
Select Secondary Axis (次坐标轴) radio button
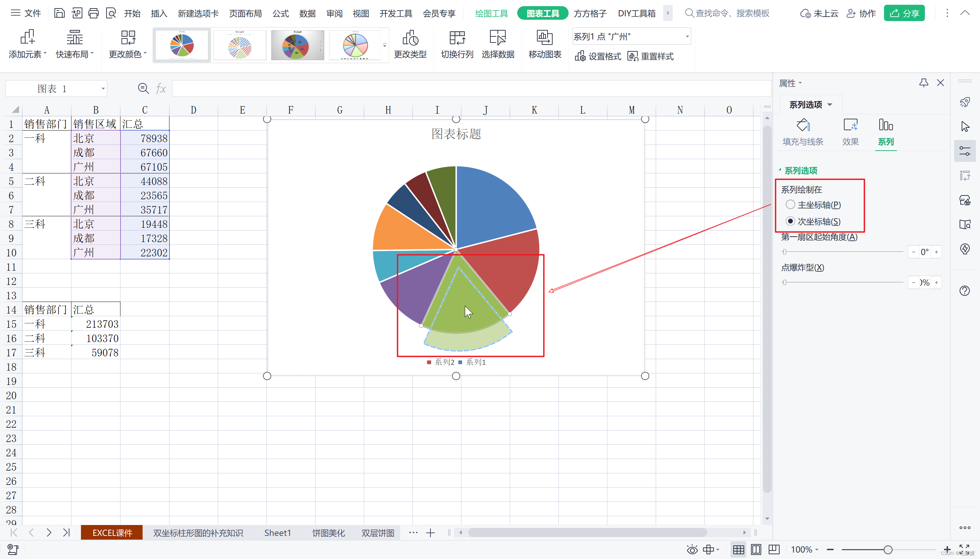coord(790,221)
